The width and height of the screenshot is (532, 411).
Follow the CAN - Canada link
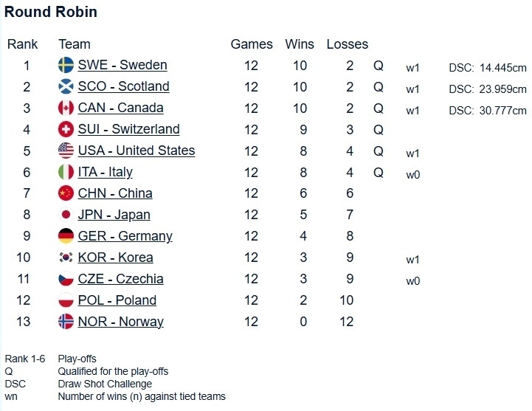coord(120,108)
